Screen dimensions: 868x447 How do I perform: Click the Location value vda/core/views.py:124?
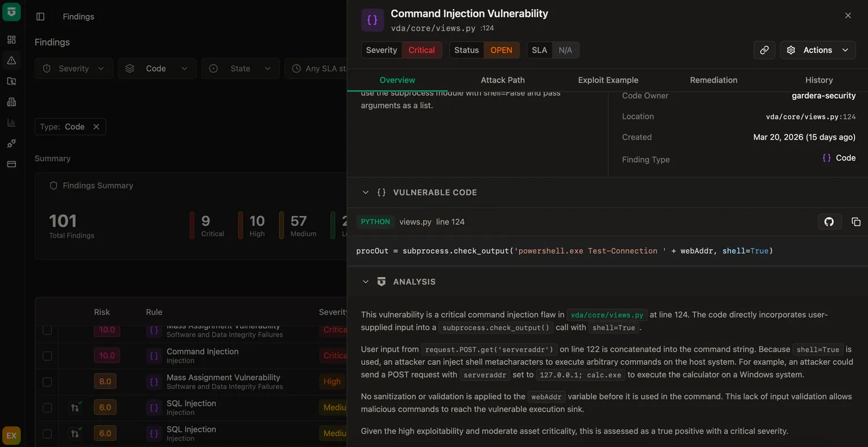click(811, 117)
